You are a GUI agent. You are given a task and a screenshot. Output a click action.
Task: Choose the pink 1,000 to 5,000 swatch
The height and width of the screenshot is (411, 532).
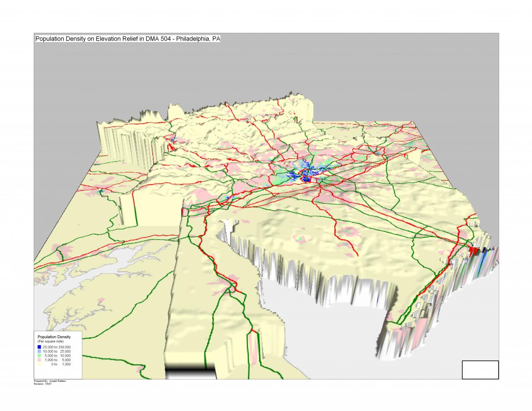[x=39, y=360]
